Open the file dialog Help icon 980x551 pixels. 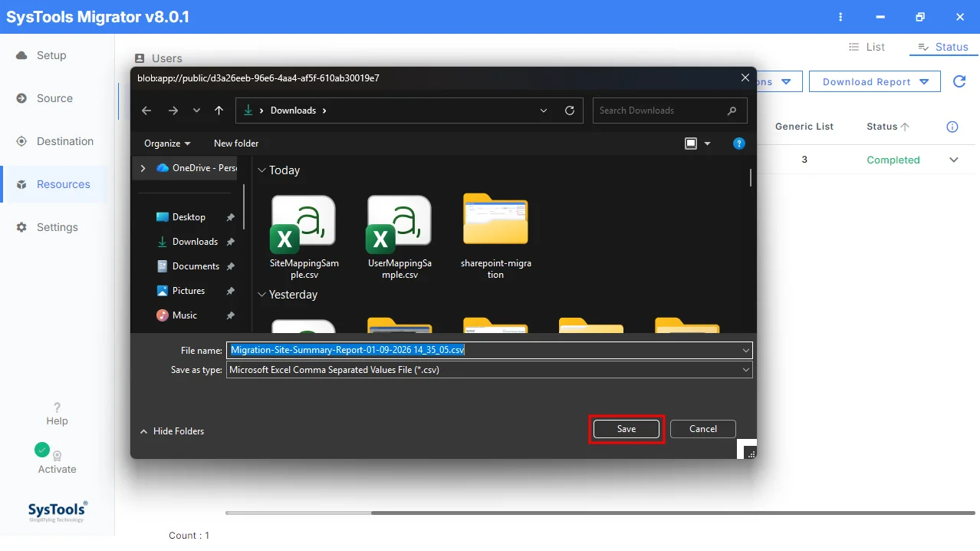click(739, 144)
